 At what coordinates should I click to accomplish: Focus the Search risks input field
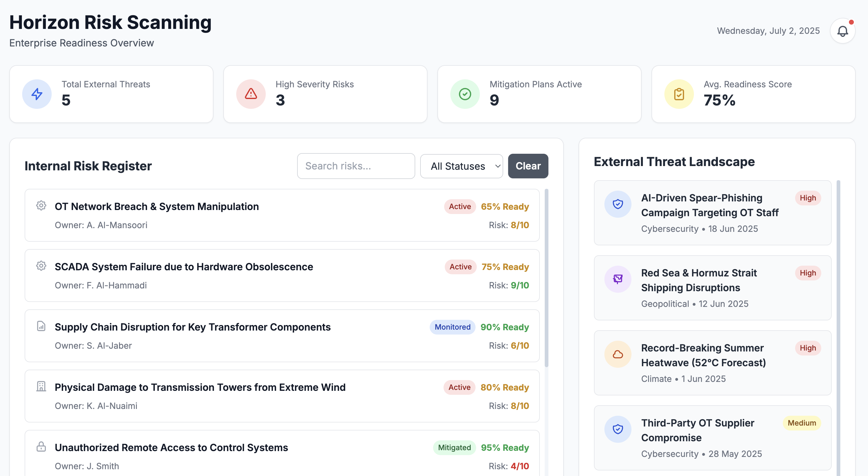(356, 166)
